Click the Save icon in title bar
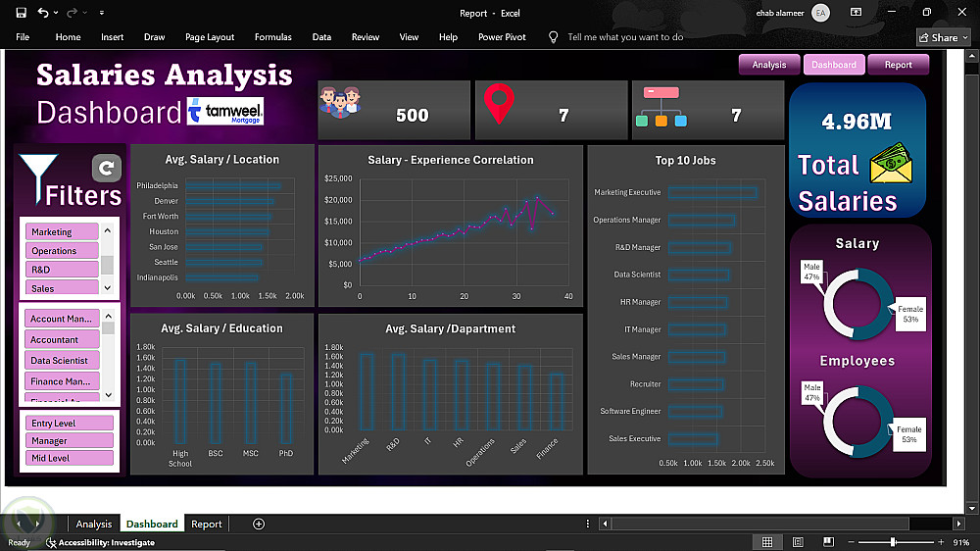Image resolution: width=980 pixels, height=551 pixels. coord(22,13)
